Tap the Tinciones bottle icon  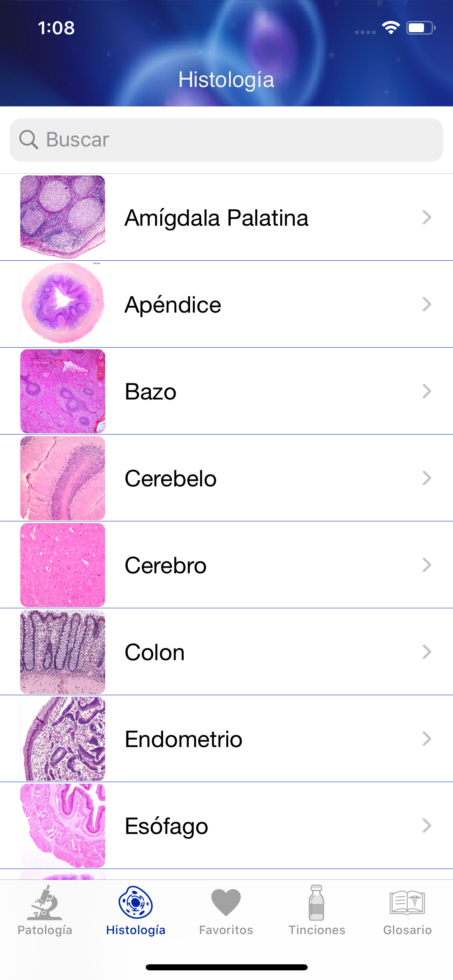316,902
